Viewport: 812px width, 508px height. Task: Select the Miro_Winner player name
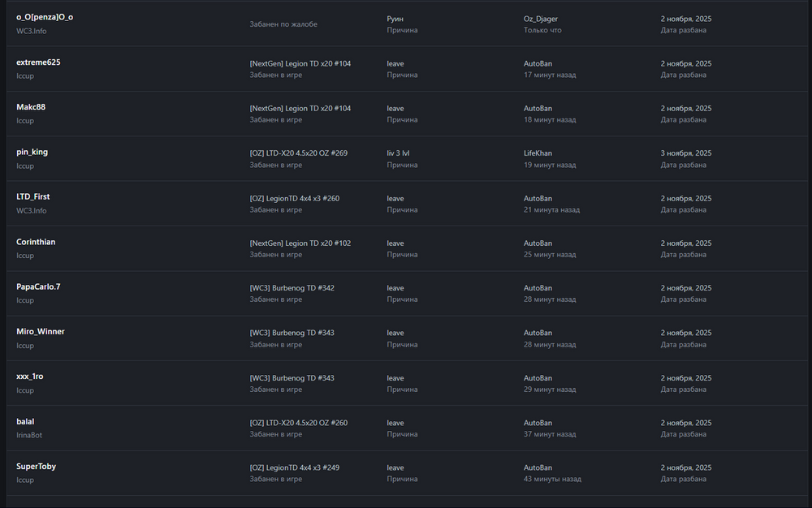[x=41, y=332]
